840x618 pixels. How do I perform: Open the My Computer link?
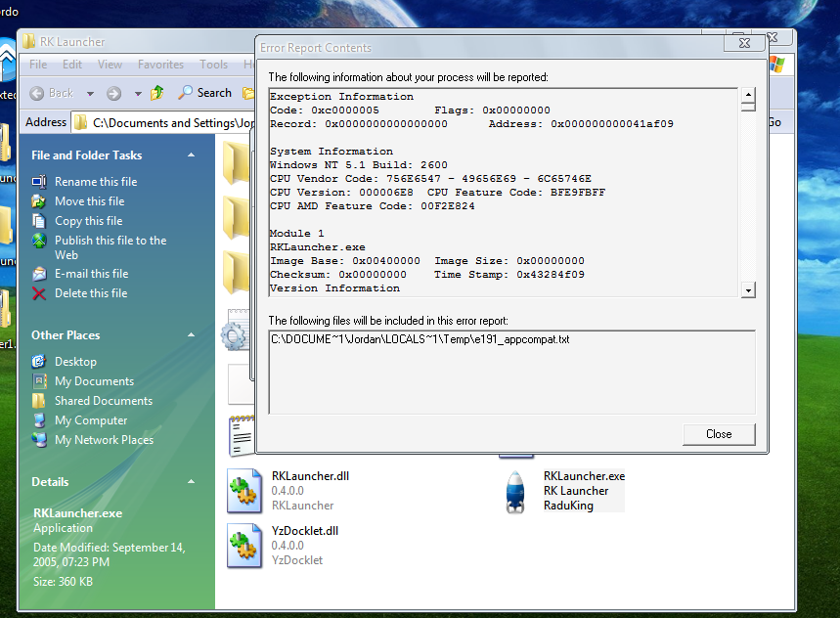click(x=91, y=419)
